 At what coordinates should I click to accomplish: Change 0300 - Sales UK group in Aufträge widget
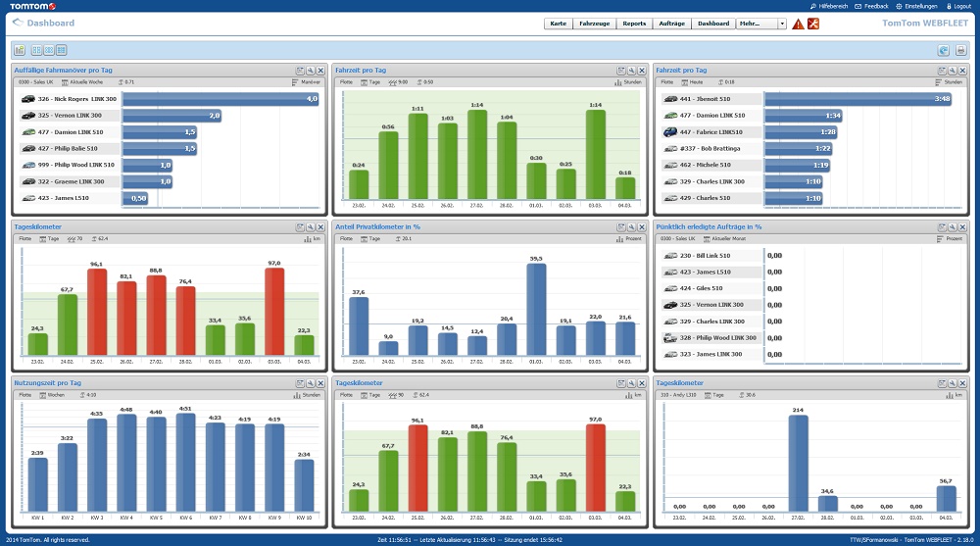[678, 239]
